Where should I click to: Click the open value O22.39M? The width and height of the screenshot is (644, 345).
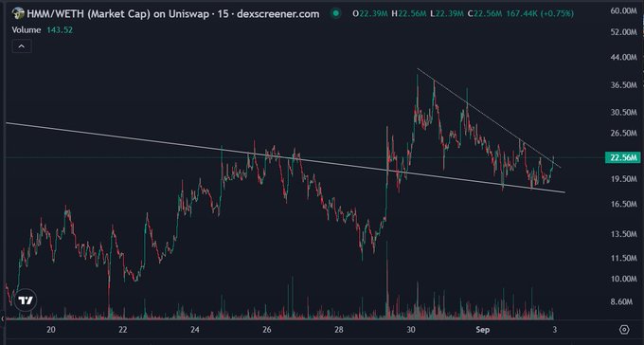tap(370, 14)
